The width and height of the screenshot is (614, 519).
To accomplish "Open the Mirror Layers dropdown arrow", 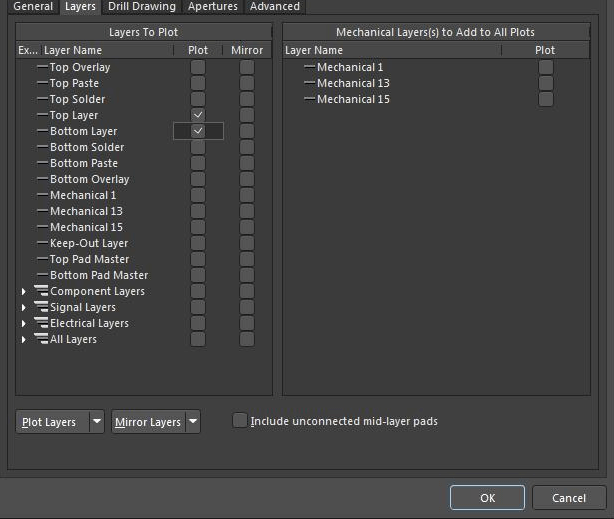I will click(x=192, y=422).
